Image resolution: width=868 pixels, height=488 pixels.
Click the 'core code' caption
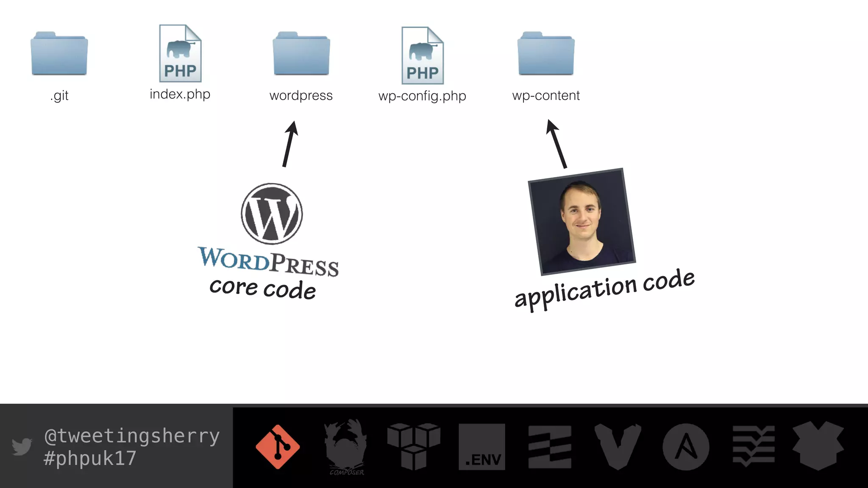(263, 289)
